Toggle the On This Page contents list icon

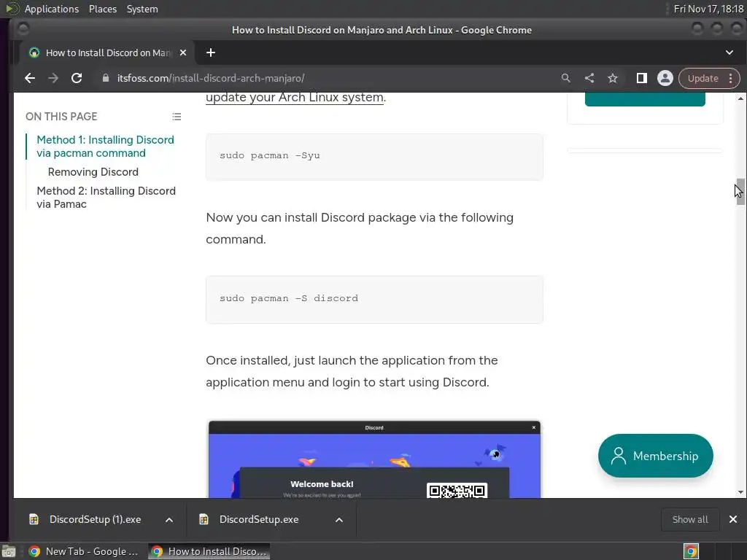[177, 117]
